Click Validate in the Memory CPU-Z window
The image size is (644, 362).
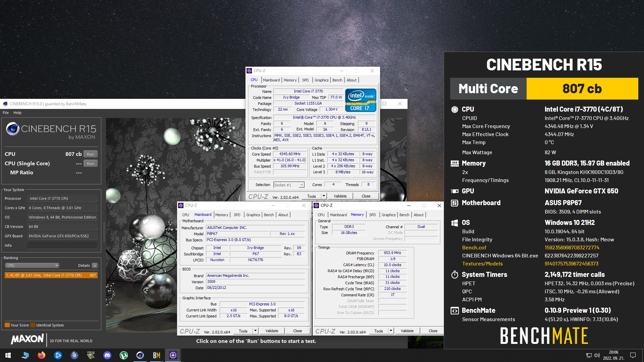[x=407, y=331]
